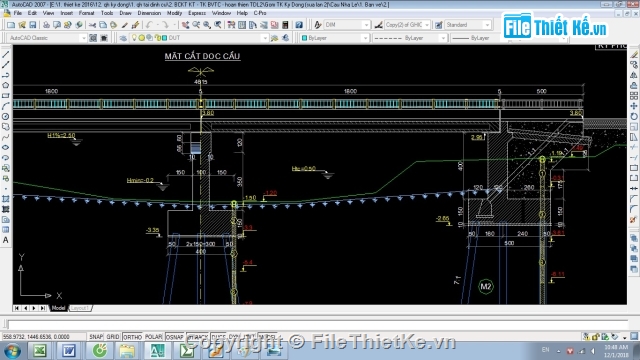Image resolution: width=640 pixels, height=360 pixels.
Task: Expand the DUT layer dropdown
Action: (264, 38)
